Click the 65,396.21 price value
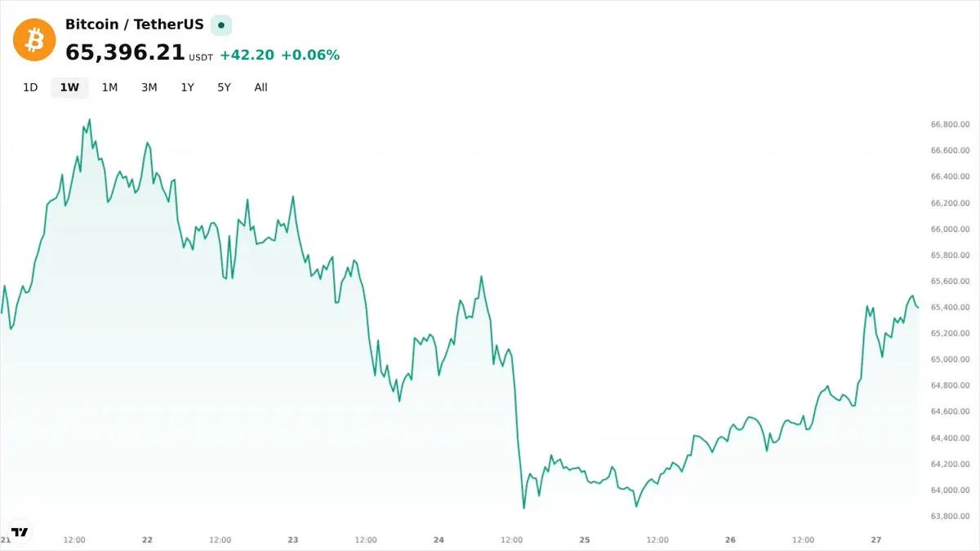Viewport: 980px width, 551px height. pyautogui.click(x=125, y=52)
